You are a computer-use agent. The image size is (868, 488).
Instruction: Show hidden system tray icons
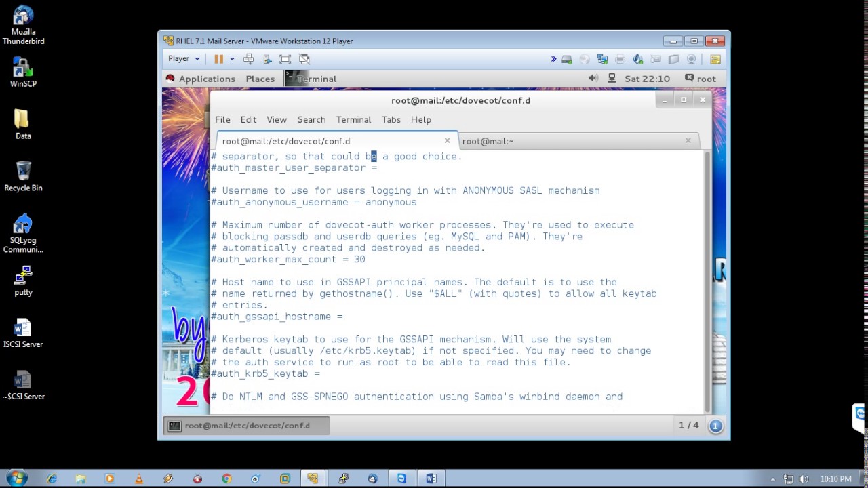(x=772, y=479)
